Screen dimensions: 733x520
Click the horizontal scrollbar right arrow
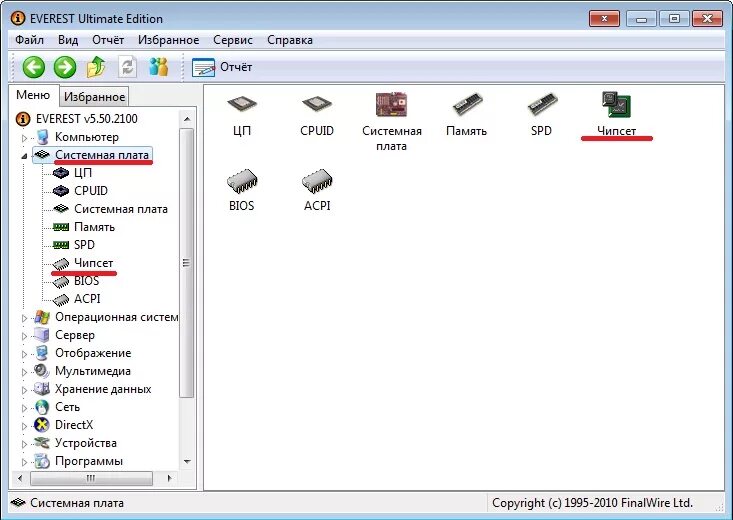[169, 478]
